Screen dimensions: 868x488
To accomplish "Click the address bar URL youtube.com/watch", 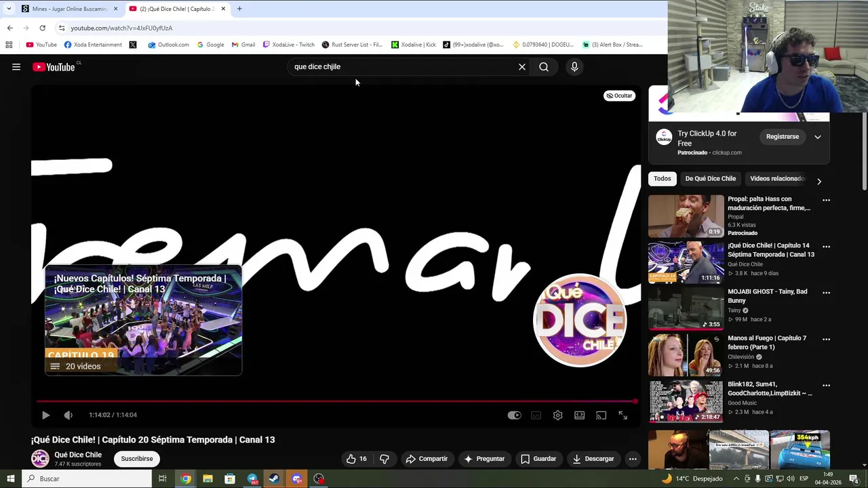I will [x=121, y=28].
